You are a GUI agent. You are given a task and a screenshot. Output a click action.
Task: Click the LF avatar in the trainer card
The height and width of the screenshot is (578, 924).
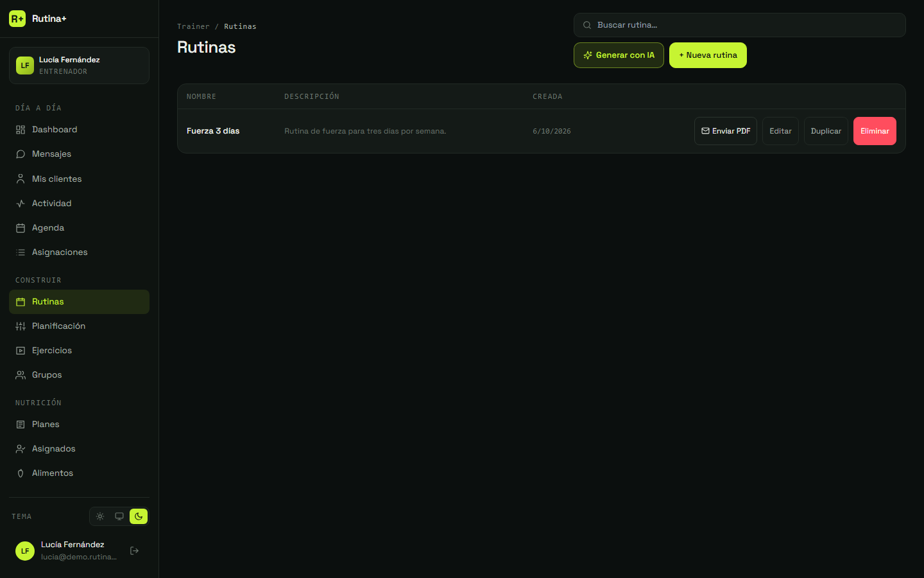click(x=25, y=66)
